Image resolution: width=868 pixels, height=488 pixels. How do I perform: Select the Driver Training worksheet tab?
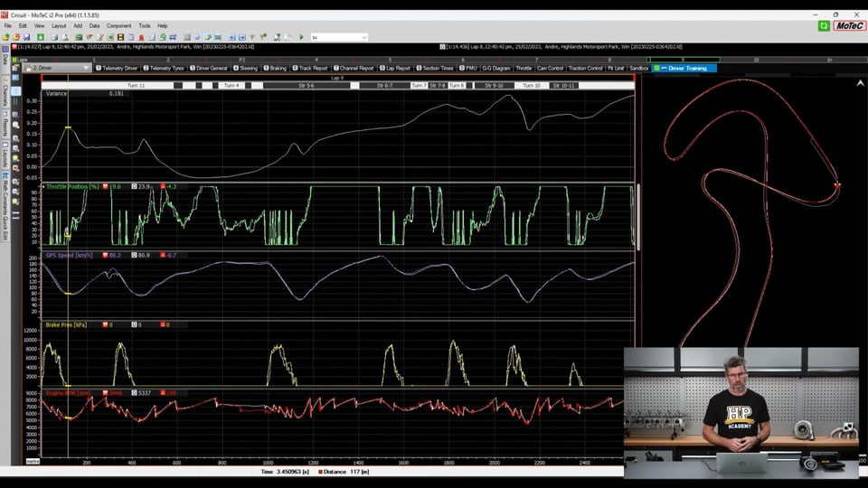click(684, 68)
